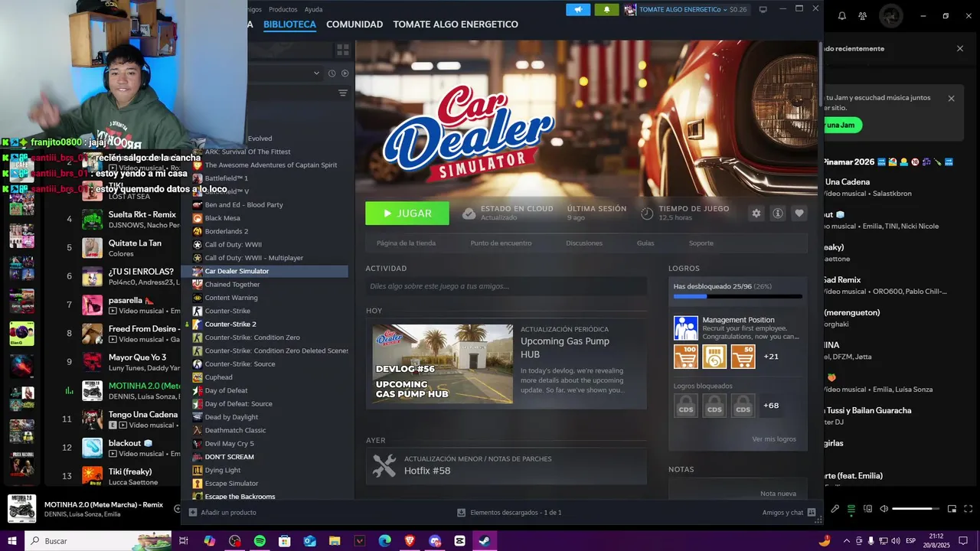Open Steam notifications bell
Screen dimensions: 980x551
pos(606,9)
